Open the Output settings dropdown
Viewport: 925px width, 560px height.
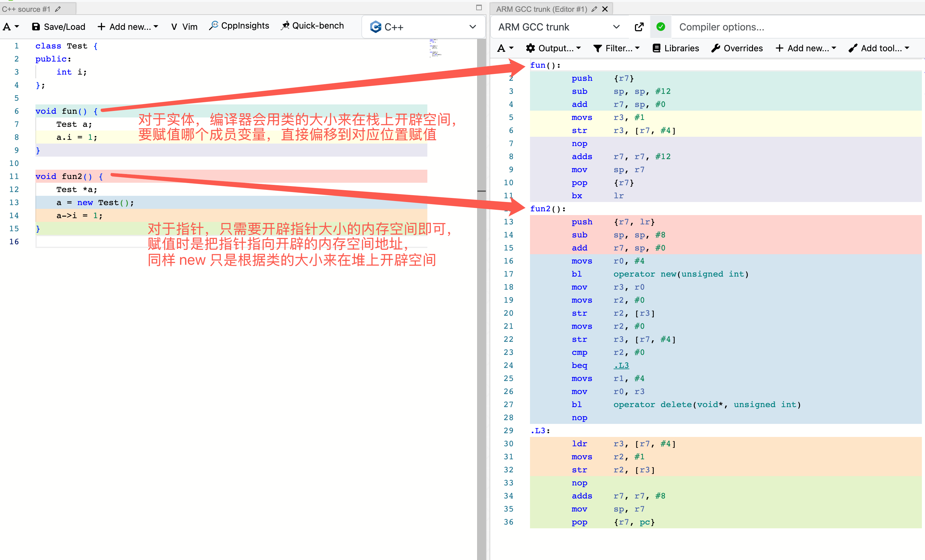click(x=553, y=48)
